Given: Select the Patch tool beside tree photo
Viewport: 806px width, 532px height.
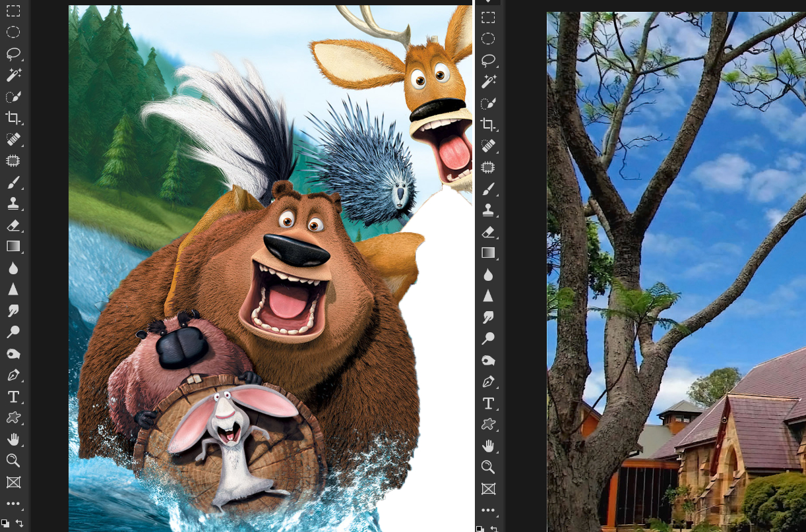Looking at the screenshot, I should tap(488, 167).
